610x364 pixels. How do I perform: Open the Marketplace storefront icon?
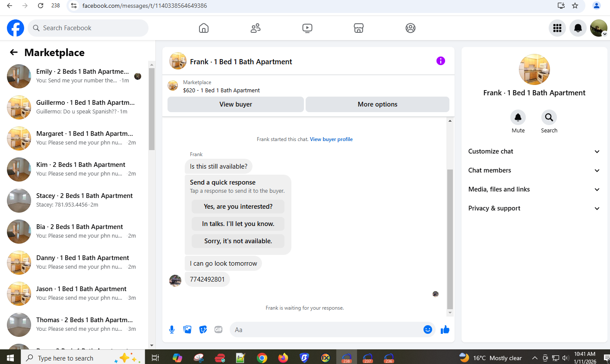[x=359, y=28]
